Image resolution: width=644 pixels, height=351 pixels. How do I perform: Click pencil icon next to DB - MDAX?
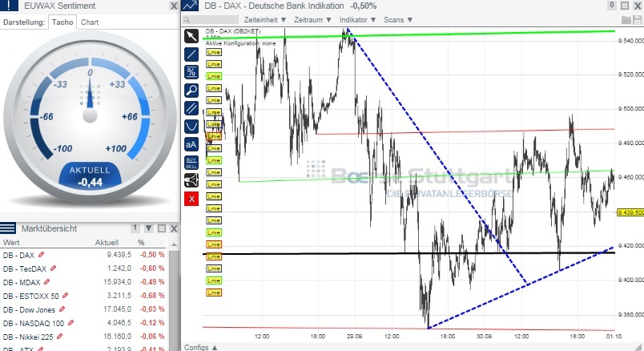pos(46,282)
